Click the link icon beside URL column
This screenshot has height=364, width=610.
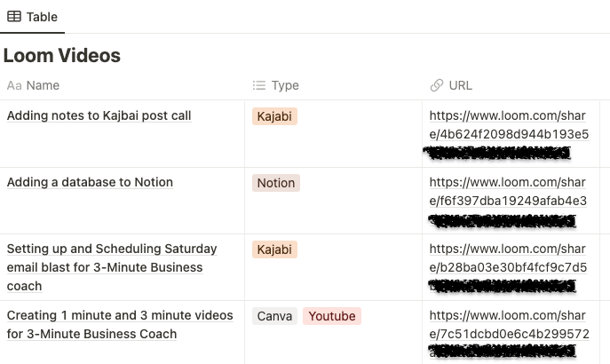[x=436, y=86]
